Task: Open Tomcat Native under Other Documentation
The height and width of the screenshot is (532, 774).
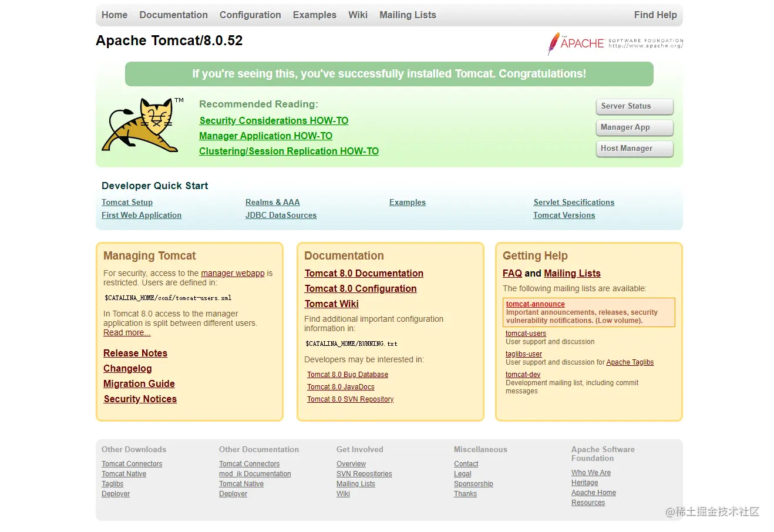Action: pos(241,484)
